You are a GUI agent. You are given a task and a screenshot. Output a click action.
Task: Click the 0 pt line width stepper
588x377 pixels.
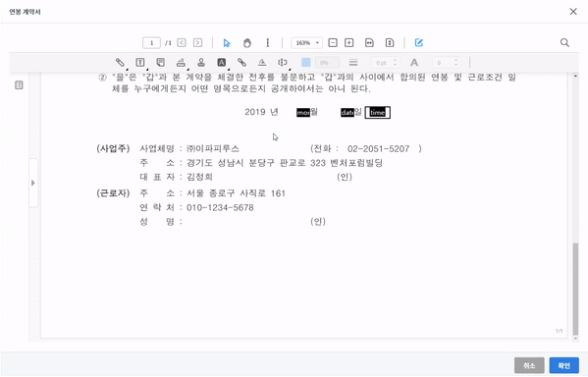tap(386, 63)
